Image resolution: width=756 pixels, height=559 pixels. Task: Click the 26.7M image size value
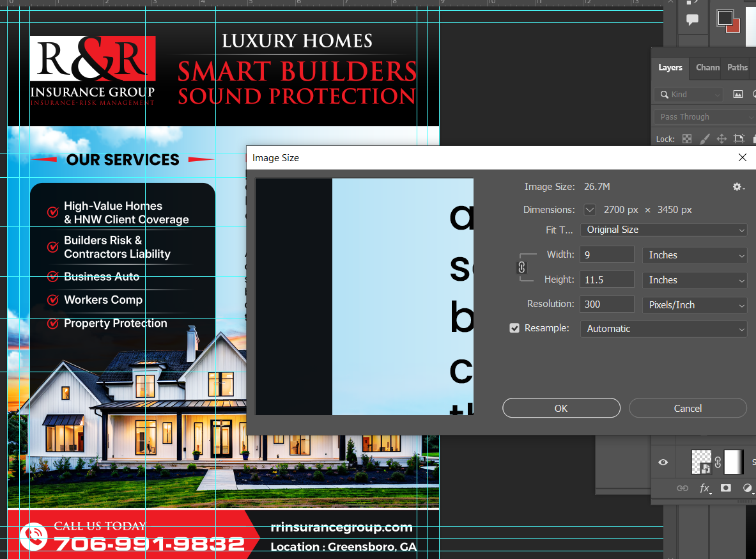(597, 187)
